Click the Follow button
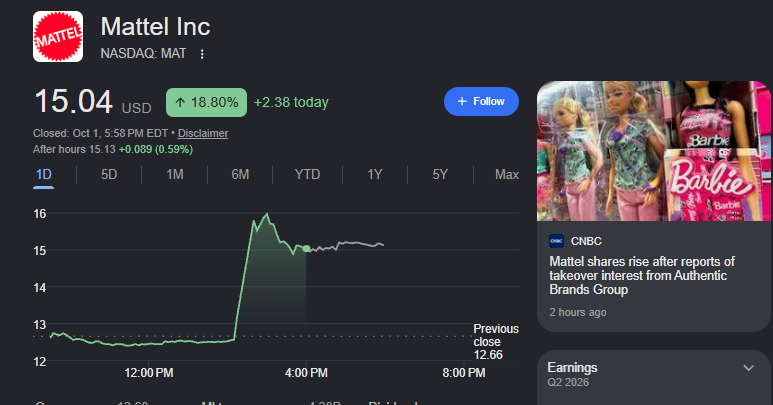The width and height of the screenshot is (773, 405). [481, 101]
